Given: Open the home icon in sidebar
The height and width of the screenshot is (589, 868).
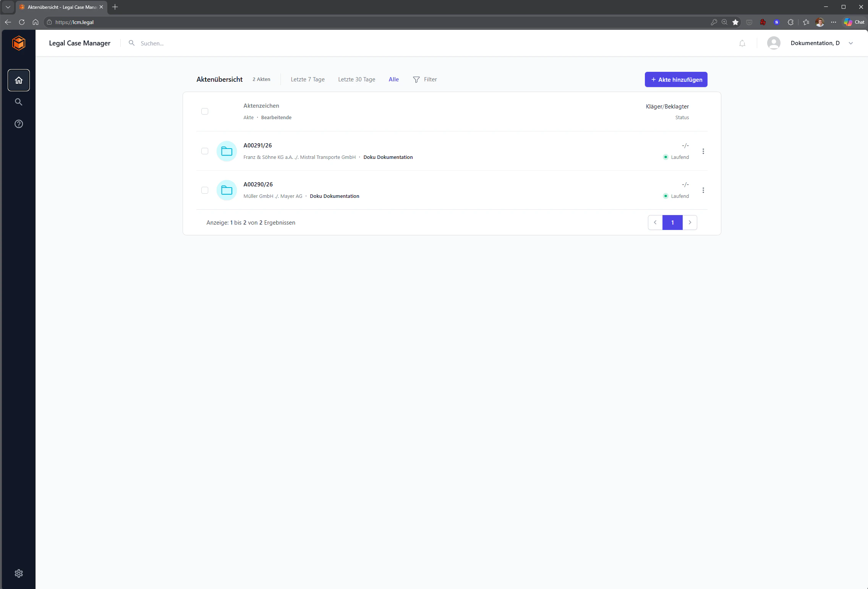Looking at the screenshot, I should tap(19, 80).
